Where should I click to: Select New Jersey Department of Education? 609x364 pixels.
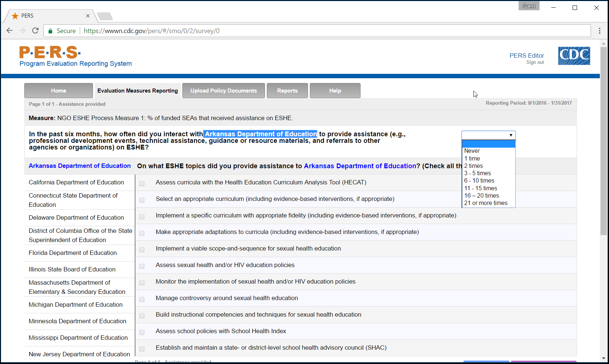(x=79, y=354)
